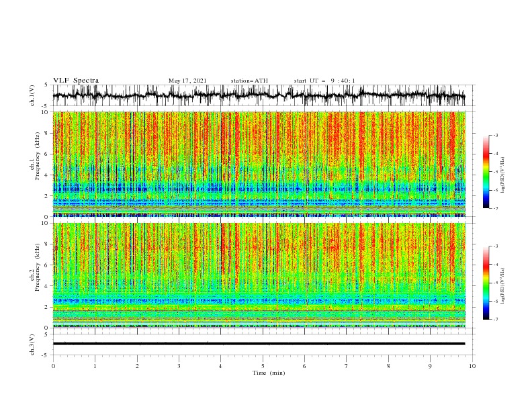Click time-axis tick label "10" under the ch.3 plot
Screen dimensions: 532x411
472,366
